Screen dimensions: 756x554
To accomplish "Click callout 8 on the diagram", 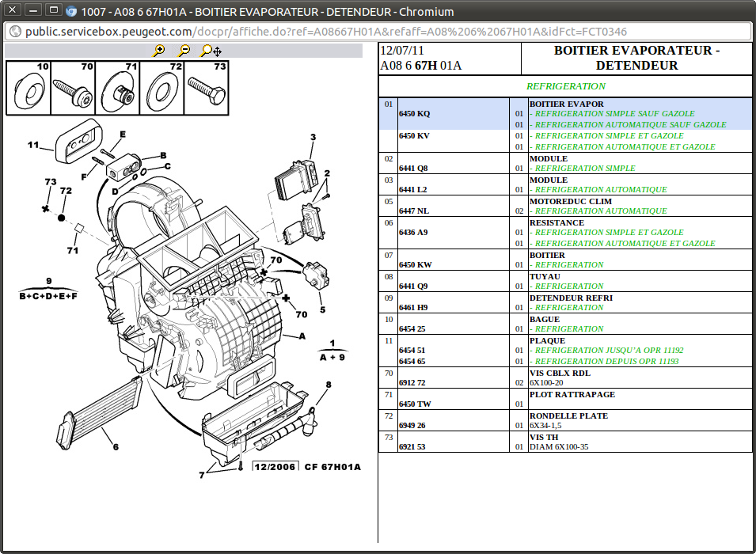I will pos(329,385).
